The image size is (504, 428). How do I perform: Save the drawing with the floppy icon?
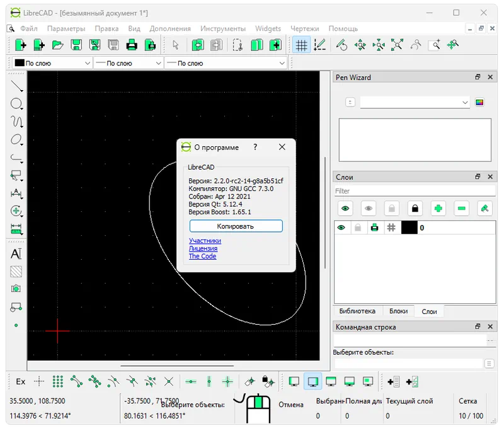76,45
